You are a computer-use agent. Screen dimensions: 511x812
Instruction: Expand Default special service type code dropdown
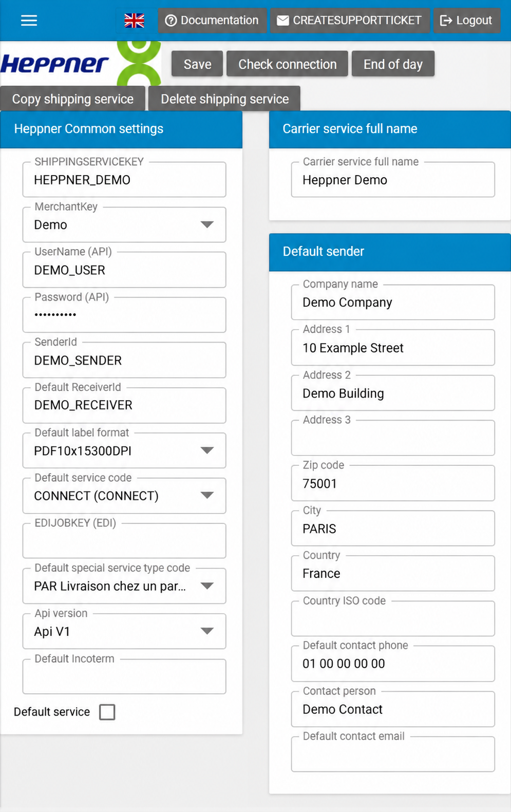[124, 587]
